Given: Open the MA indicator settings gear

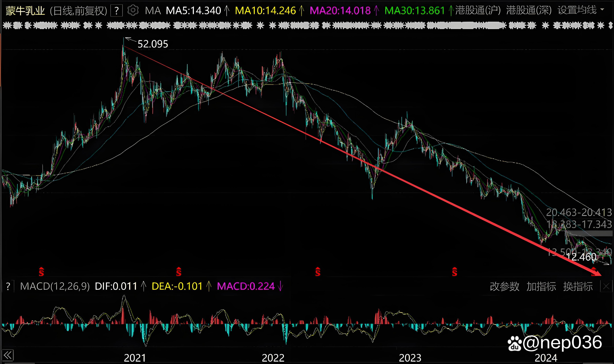Looking at the screenshot, I should coord(133,11).
